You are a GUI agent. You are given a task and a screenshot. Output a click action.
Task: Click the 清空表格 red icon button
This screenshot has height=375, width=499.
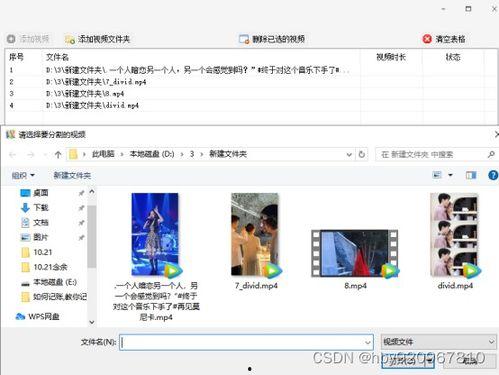click(x=444, y=39)
